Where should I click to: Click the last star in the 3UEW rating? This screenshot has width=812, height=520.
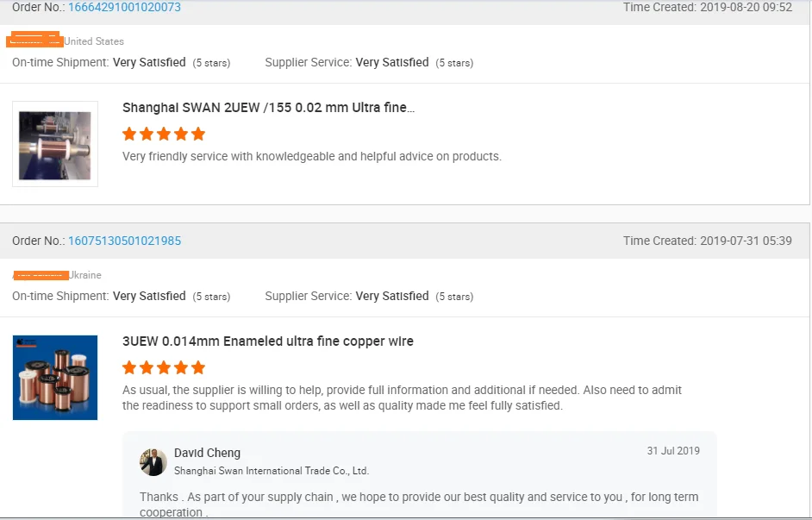(197, 367)
